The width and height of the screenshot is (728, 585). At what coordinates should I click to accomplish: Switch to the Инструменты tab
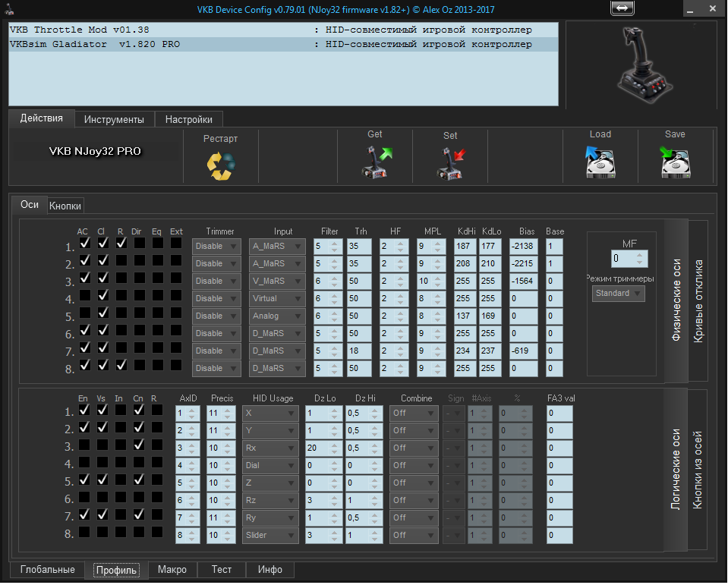pos(114,120)
